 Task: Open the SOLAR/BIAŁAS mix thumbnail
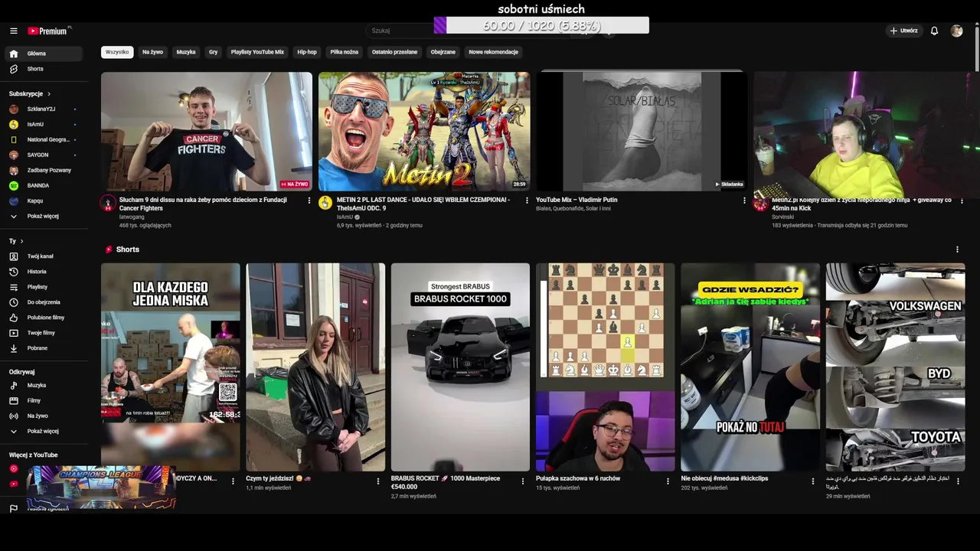(642, 132)
